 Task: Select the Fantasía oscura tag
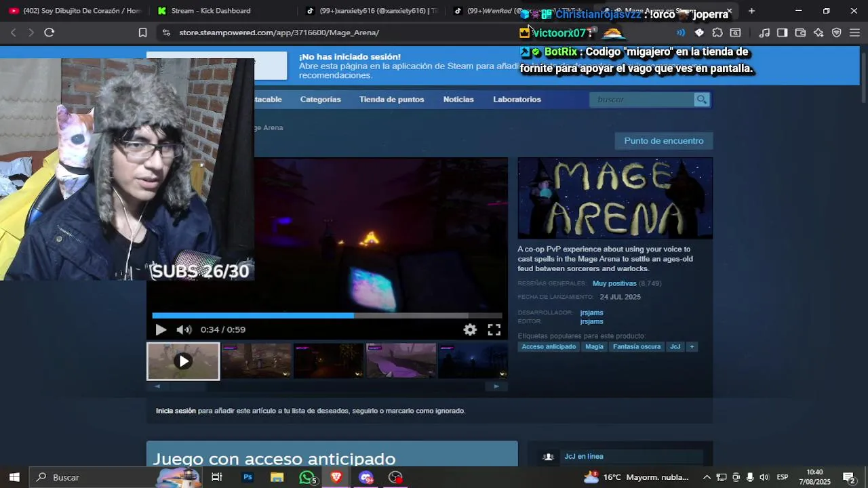click(x=637, y=347)
